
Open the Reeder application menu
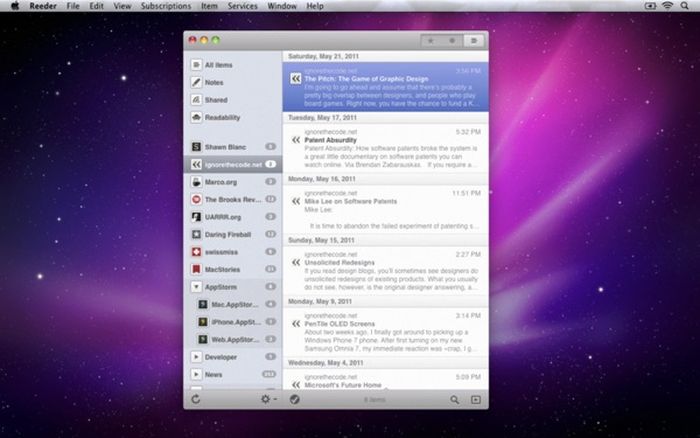[43, 6]
